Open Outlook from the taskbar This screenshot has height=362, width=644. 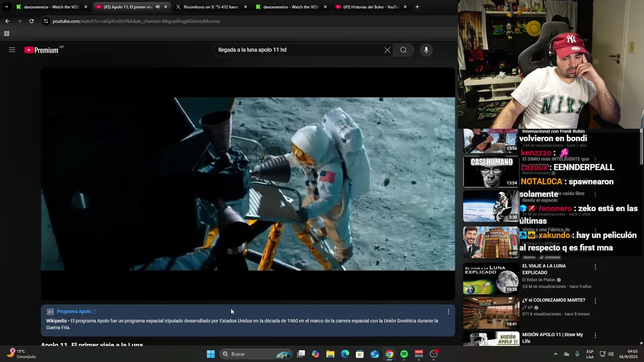374,354
